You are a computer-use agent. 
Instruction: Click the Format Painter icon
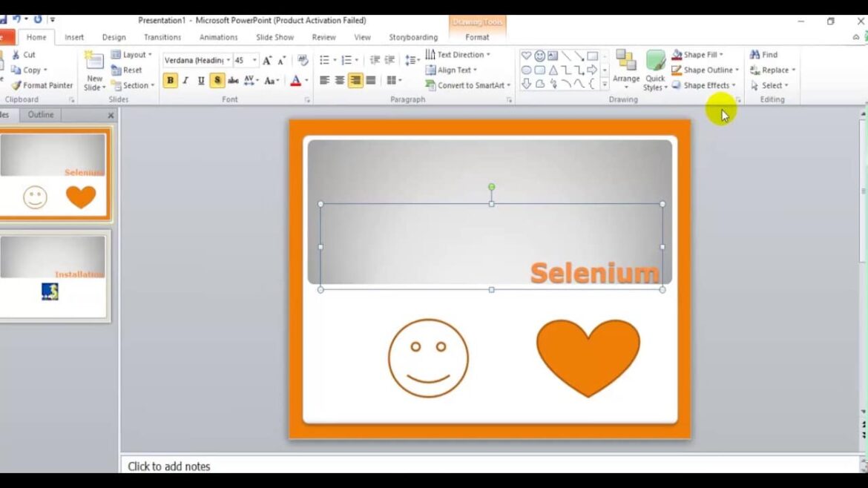[16, 85]
